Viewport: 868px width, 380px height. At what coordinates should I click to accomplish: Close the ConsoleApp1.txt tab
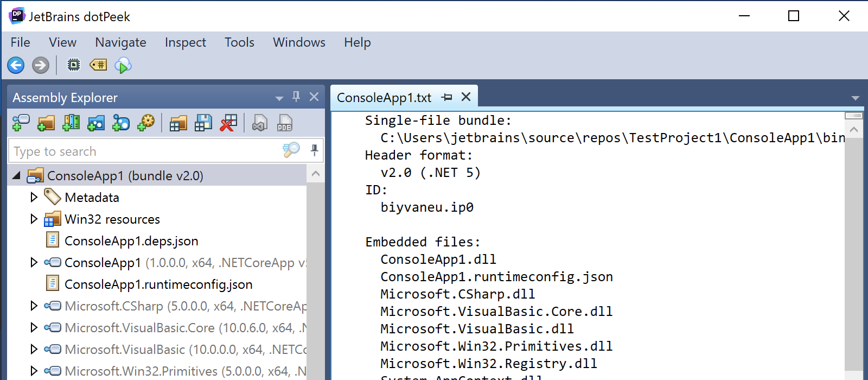pos(466,97)
